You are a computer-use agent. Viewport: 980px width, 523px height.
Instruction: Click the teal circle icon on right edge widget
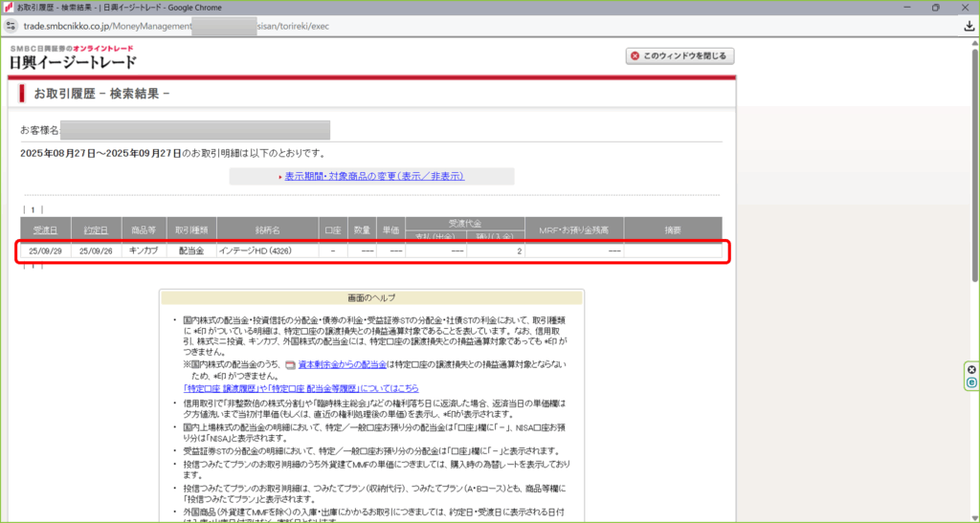[x=971, y=382]
